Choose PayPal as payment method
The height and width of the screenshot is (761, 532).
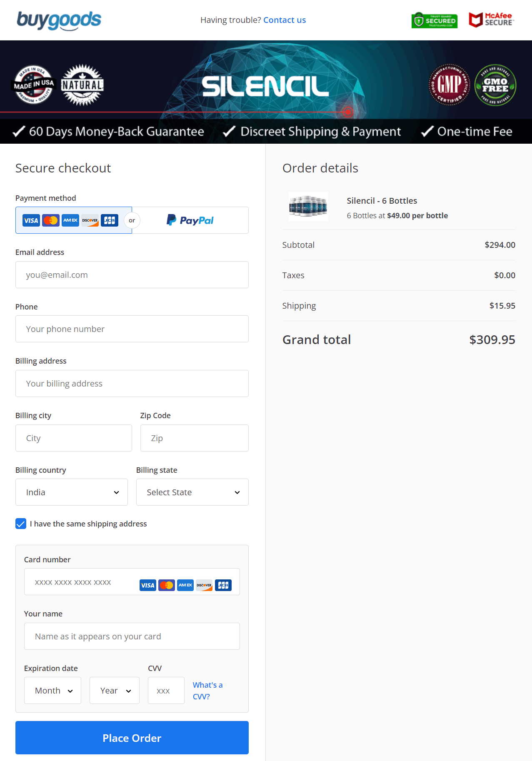[190, 220]
